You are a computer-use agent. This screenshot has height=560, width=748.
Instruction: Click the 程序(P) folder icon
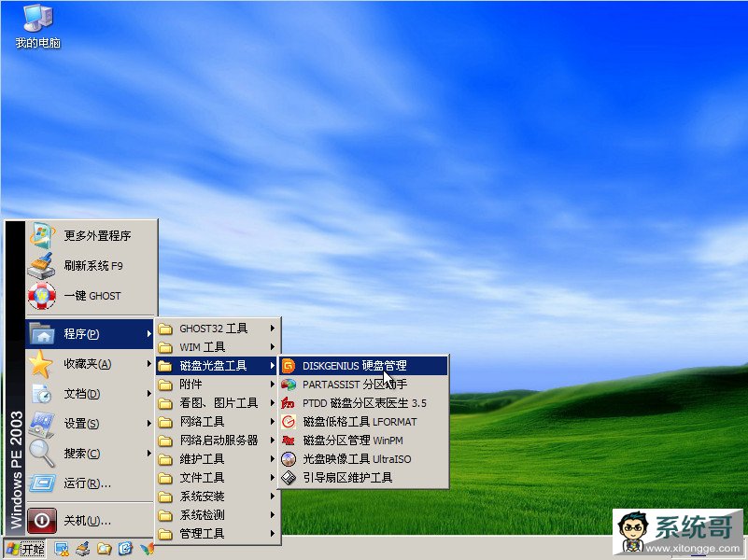[42, 333]
